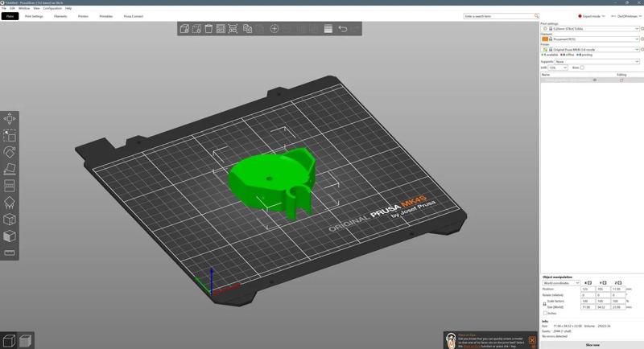Expand the World coordinates dropdown
This screenshot has height=349, width=644.
pyautogui.click(x=561, y=283)
